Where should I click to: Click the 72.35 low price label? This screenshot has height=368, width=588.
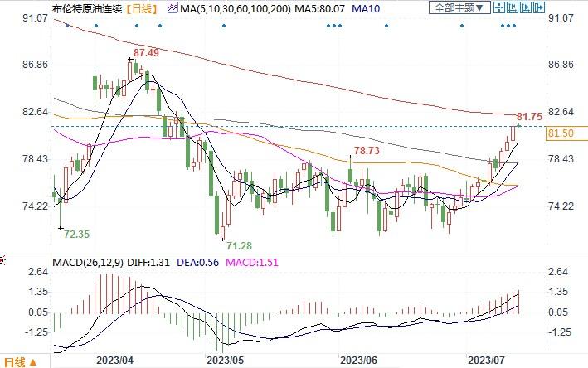coord(76,235)
